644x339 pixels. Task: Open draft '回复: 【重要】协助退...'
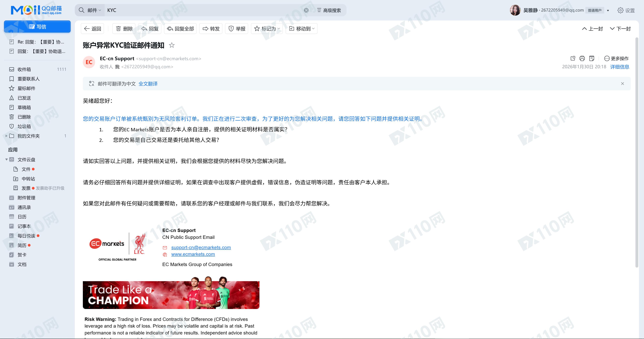(x=37, y=51)
